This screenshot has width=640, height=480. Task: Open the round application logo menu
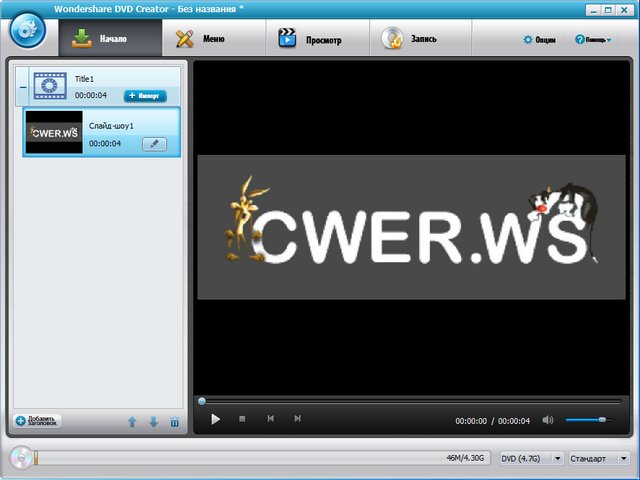pyautogui.click(x=28, y=31)
